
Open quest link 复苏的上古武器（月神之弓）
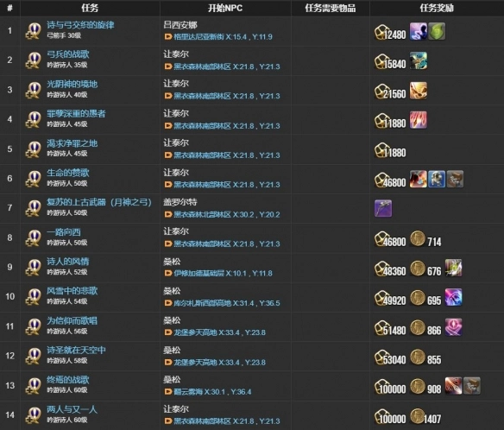click(99, 202)
